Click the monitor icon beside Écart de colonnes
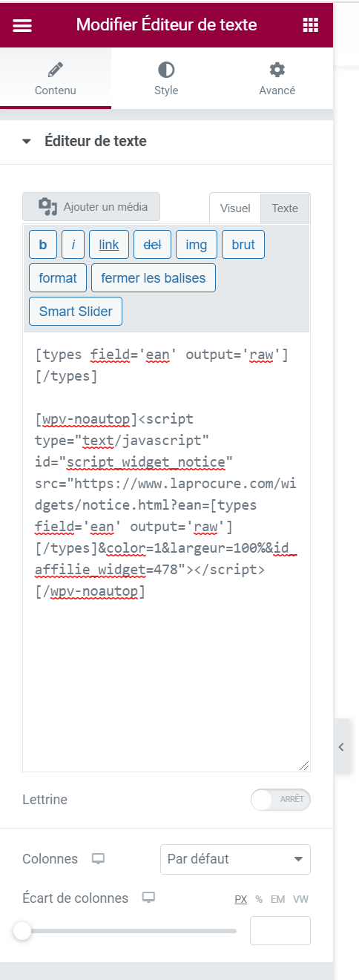The height and width of the screenshot is (980, 359). (148, 898)
